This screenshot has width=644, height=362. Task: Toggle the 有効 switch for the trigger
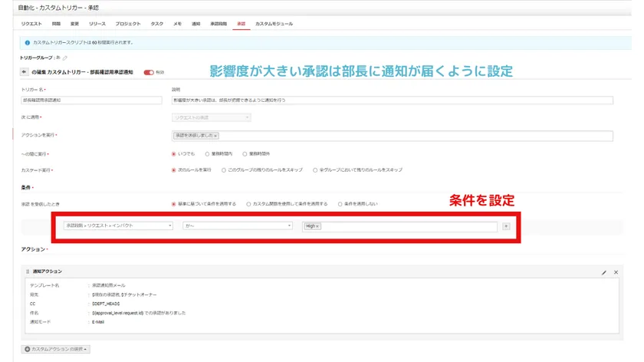[x=148, y=72]
